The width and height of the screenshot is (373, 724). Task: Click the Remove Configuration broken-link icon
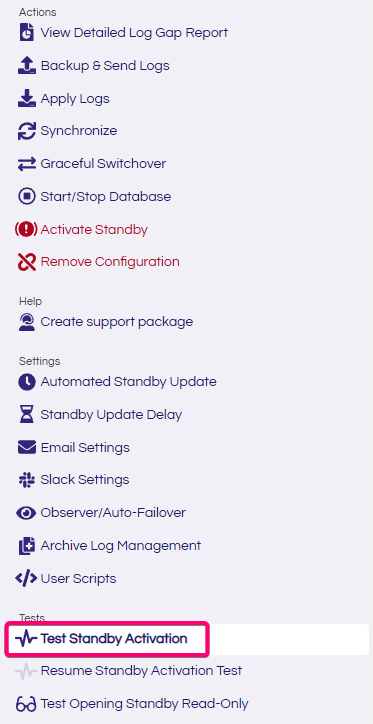pyautogui.click(x=26, y=262)
